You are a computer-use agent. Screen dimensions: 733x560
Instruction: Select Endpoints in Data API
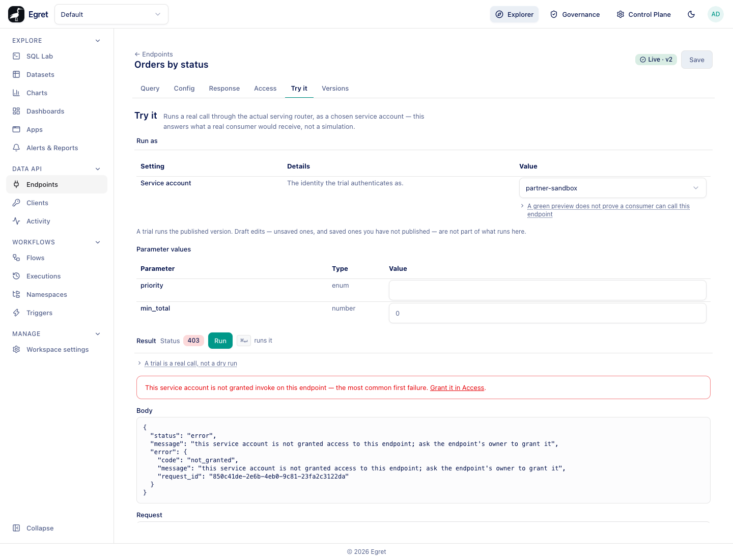pyautogui.click(x=57, y=184)
